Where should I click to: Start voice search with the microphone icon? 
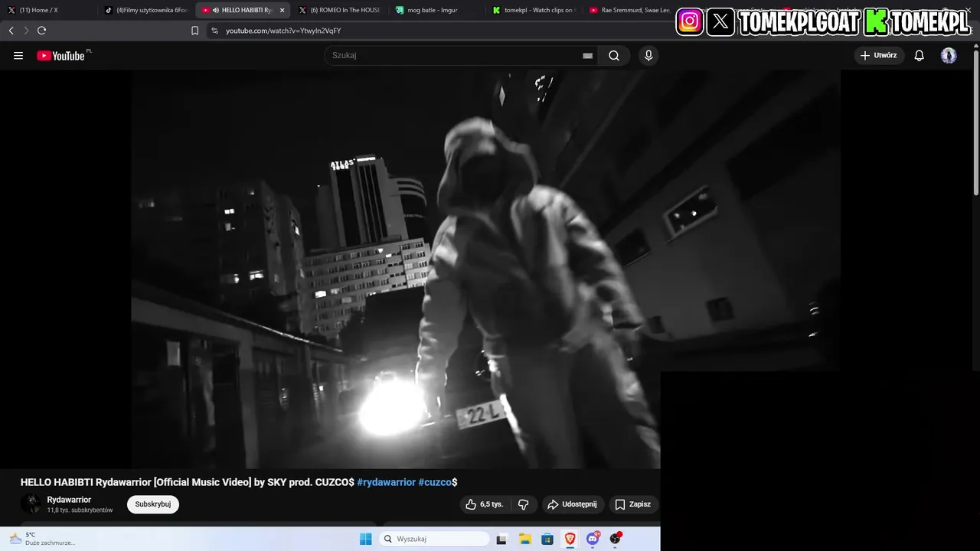tap(648, 55)
